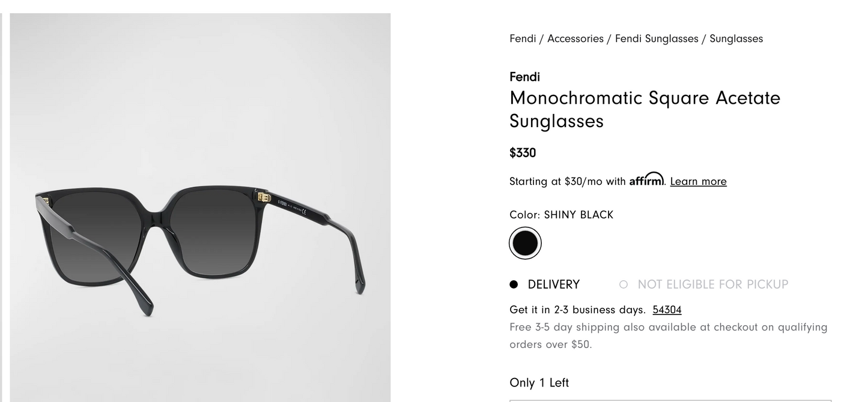Click the Starting at $30/mo financing text
This screenshot has height=402, width=868.
click(x=567, y=181)
